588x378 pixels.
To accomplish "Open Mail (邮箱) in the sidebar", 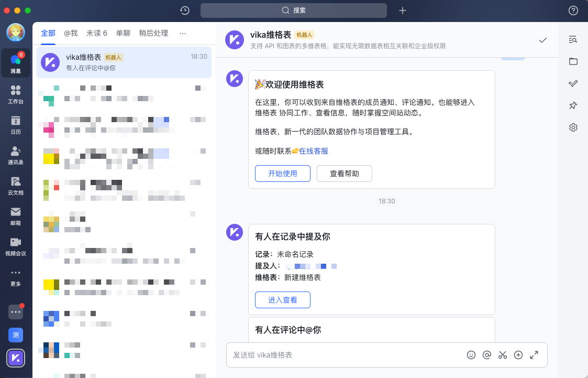I will coord(16,215).
